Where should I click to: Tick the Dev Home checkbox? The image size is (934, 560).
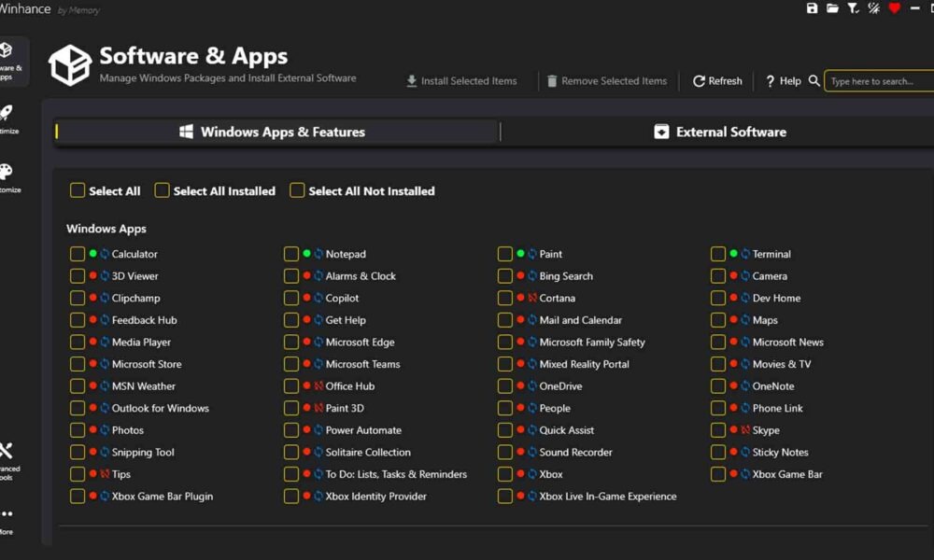pos(718,298)
